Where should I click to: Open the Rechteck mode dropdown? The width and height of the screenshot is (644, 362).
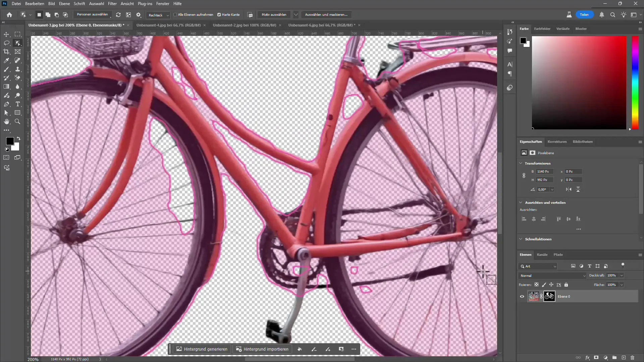pyautogui.click(x=158, y=15)
